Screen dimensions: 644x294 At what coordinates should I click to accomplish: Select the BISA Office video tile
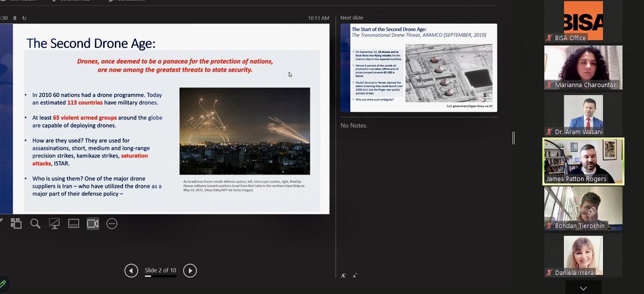pyautogui.click(x=583, y=21)
